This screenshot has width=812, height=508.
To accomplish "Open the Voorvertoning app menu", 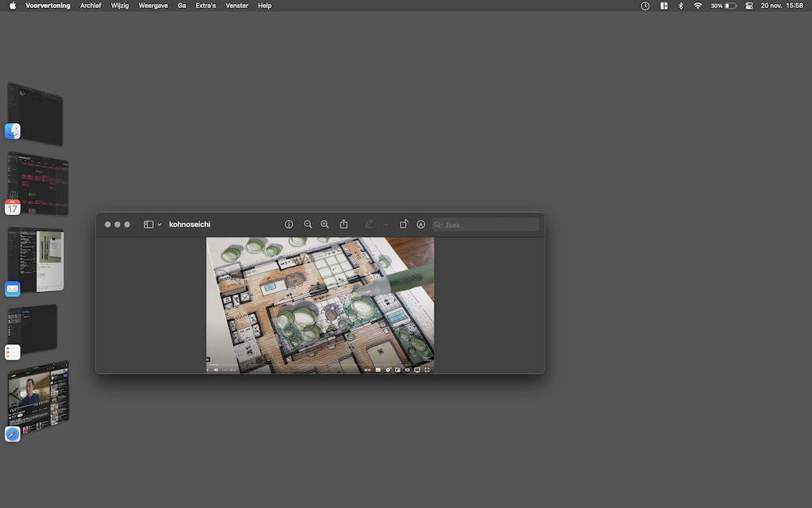I will point(48,6).
